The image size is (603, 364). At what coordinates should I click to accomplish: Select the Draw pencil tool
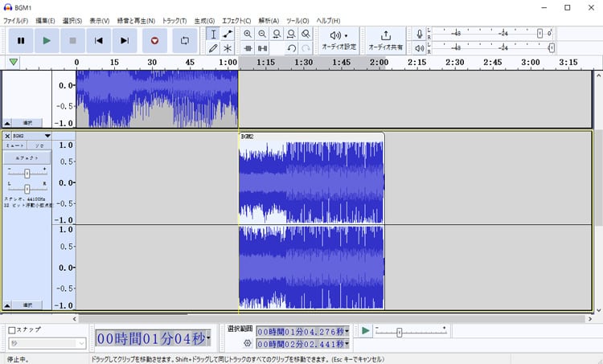tap(212, 48)
